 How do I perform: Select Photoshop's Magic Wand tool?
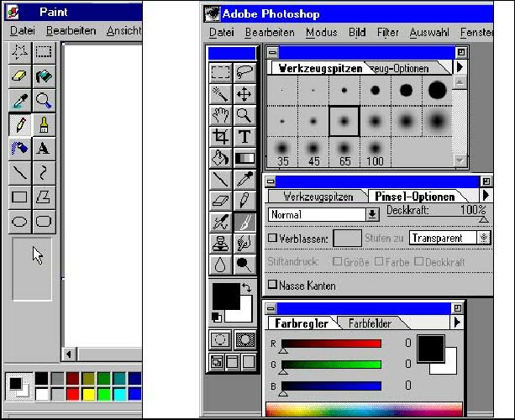pos(220,94)
